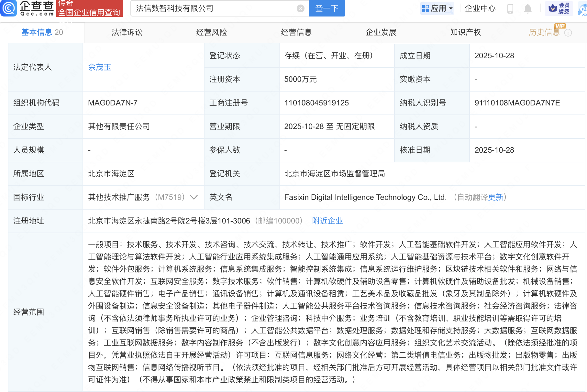Screen dimensions: 587x392
Task: Click the Qichacha logo icon
Action: tap(9, 8)
